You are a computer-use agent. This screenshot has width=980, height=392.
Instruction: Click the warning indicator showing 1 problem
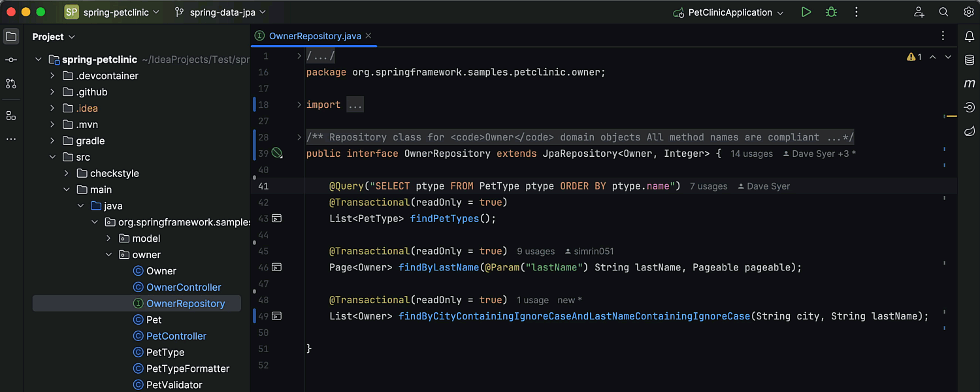(914, 57)
